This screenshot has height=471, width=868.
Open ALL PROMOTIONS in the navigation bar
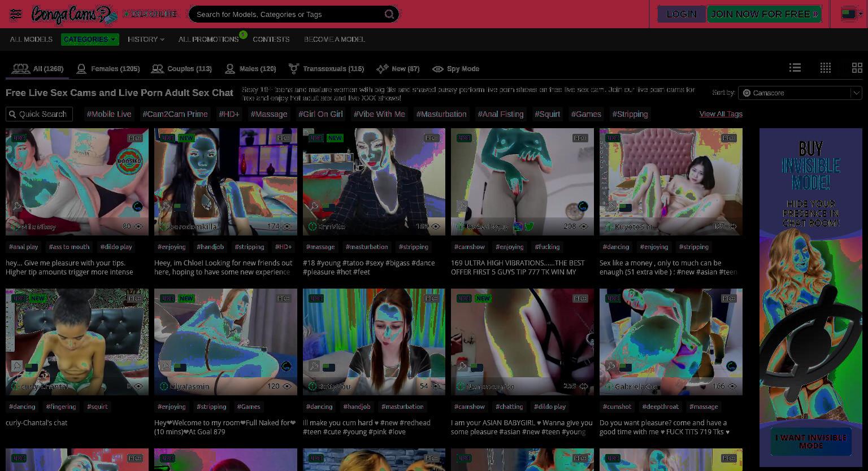(x=209, y=40)
